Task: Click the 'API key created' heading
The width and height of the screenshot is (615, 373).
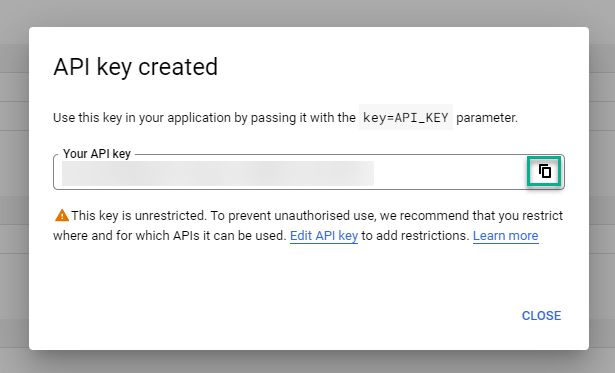Action: (135, 67)
